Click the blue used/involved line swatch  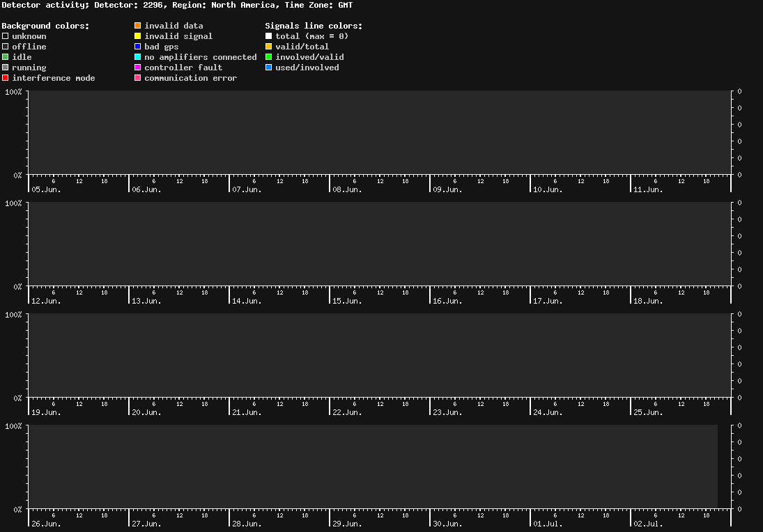click(268, 68)
